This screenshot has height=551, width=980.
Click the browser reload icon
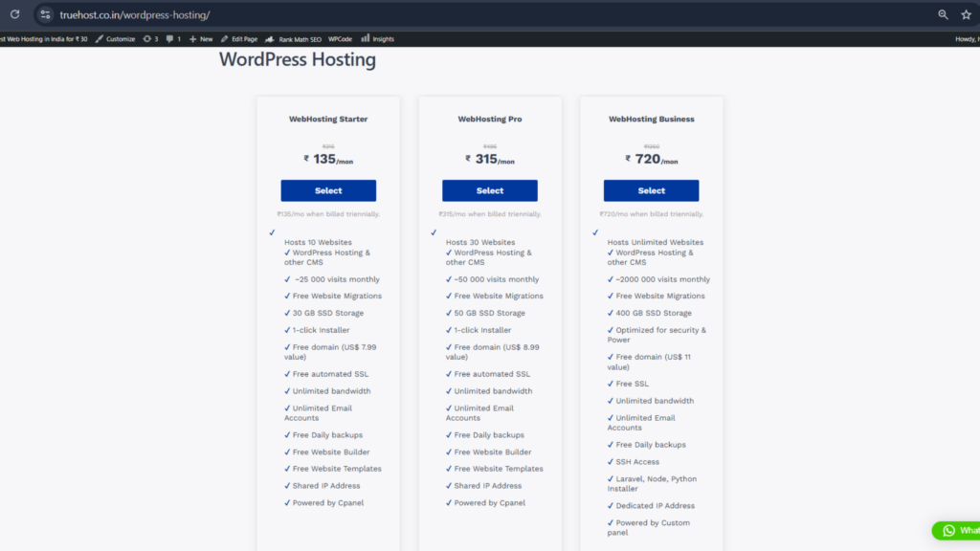pyautogui.click(x=14, y=14)
